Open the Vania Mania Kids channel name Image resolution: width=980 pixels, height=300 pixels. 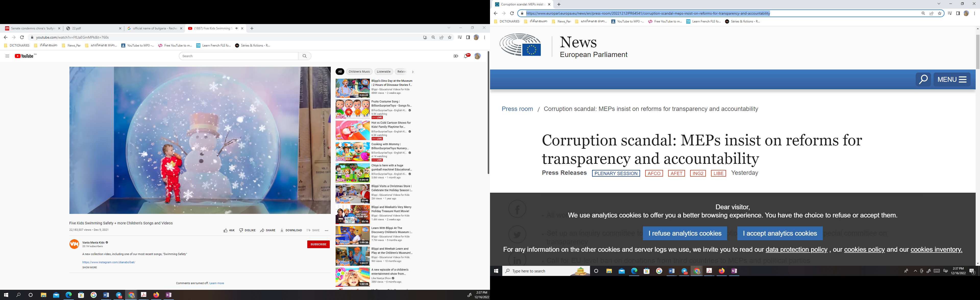click(x=93, y=243)
